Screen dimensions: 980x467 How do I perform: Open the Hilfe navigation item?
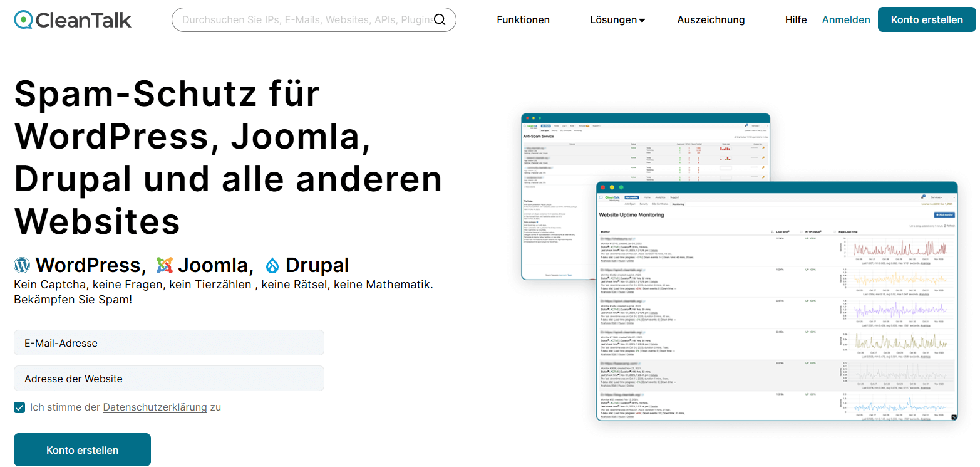pos(795,20)
